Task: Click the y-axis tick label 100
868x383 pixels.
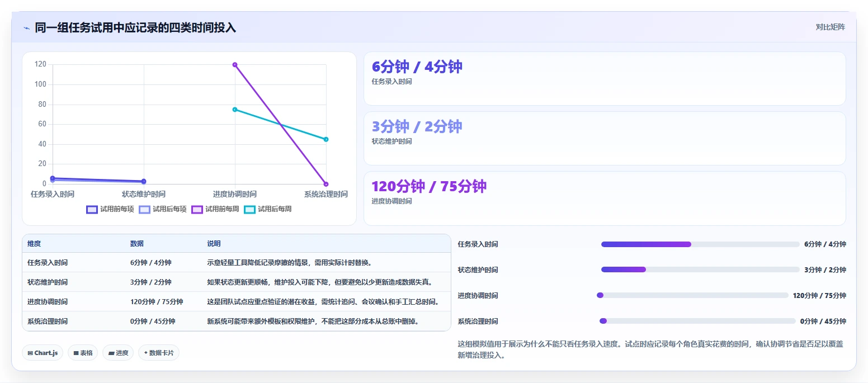Action: 40,84
